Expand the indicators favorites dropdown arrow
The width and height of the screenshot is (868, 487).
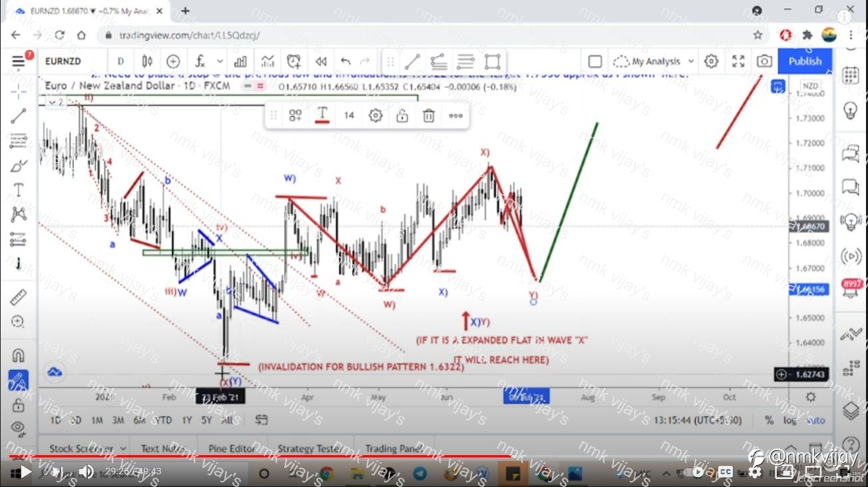click(x=220, y=61)
